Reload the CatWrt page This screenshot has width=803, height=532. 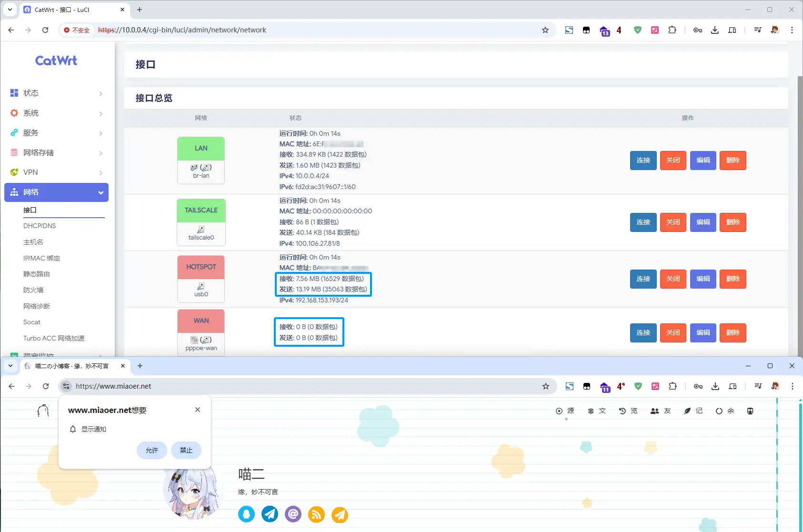coord(45,30)
